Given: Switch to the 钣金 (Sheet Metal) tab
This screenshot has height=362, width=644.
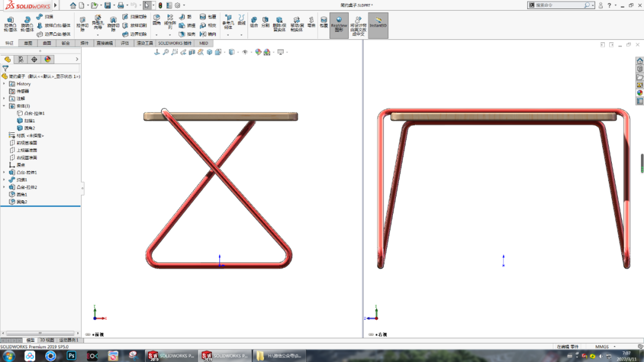Looking at the screenshot, I should click(x=66, y=43).
